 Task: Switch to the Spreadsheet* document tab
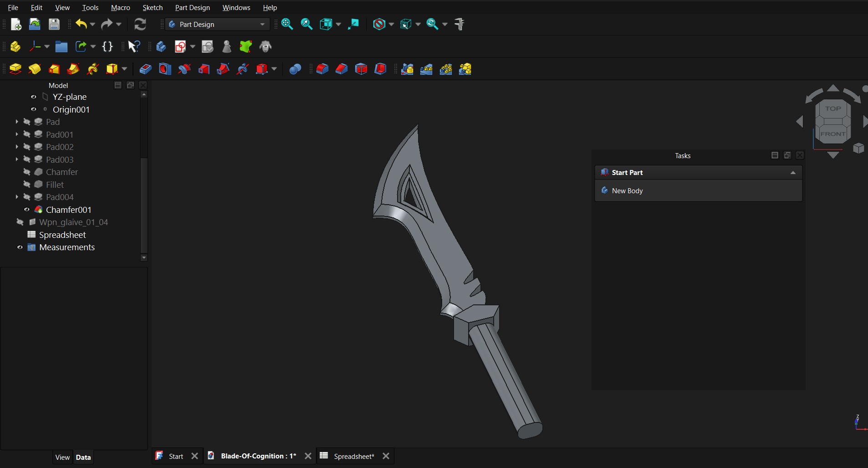point(354,456)
